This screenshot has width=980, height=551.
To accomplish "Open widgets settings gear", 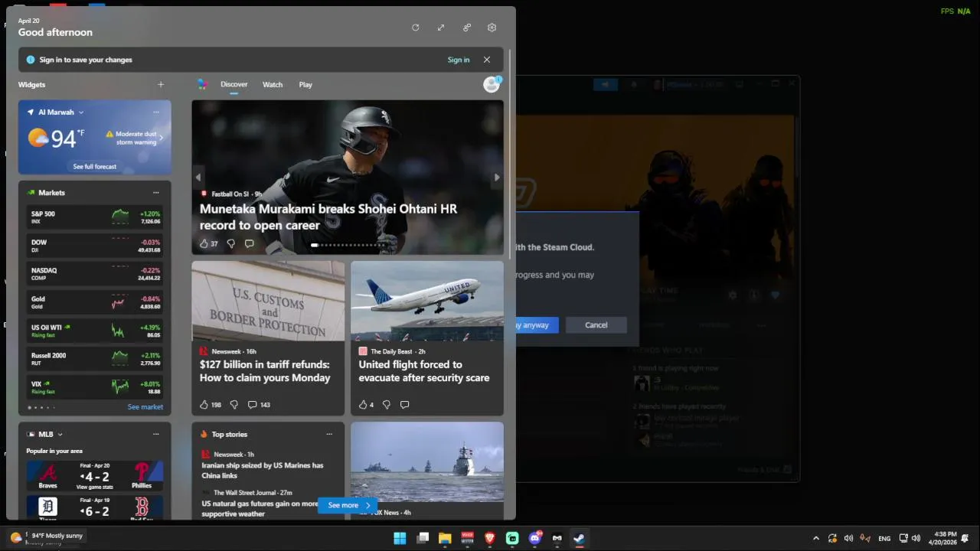I will click(x=492, y=28).
